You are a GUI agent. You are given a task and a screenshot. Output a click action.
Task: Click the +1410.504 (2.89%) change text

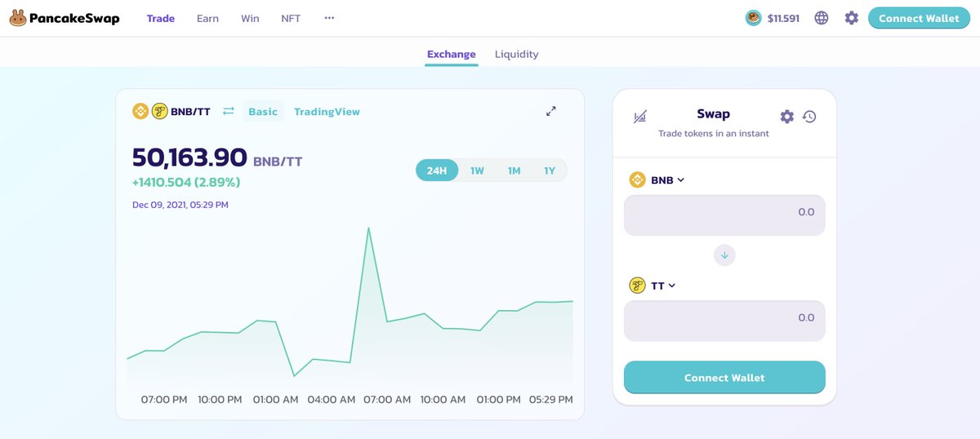tap(186, 182)
